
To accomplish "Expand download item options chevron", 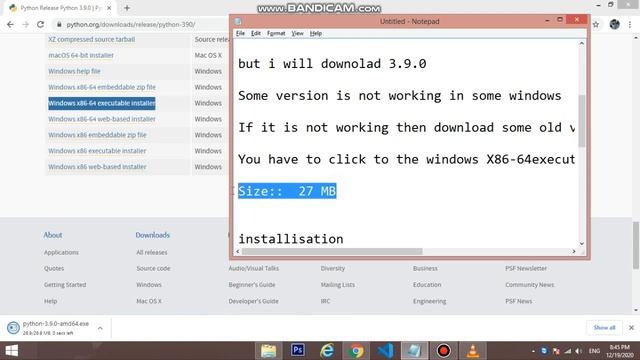I will click(x=100, y=328).
